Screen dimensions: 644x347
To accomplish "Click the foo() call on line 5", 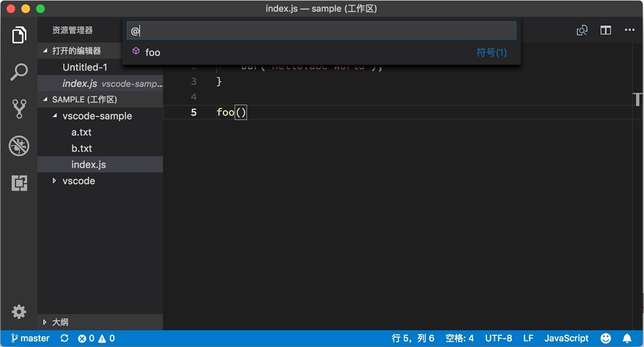I will 231,112.
